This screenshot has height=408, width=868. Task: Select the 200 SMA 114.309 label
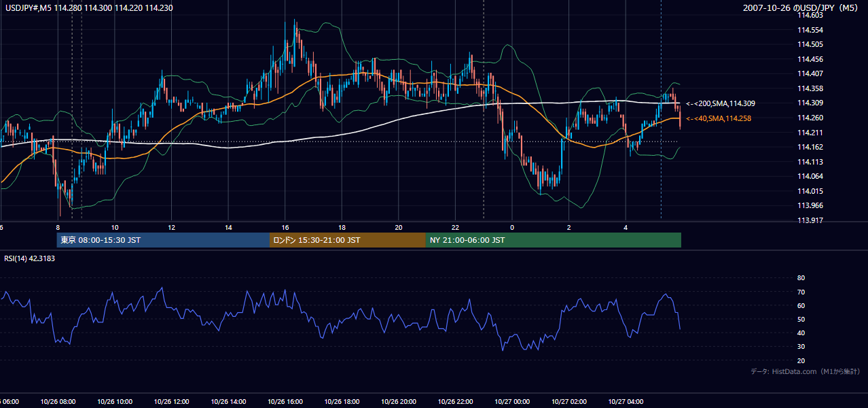pos(720,103)
